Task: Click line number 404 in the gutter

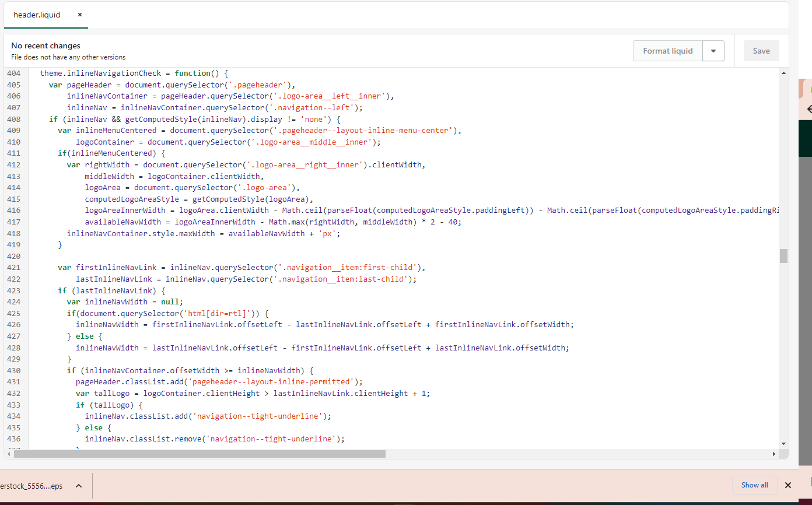Action: coord(13,73)
